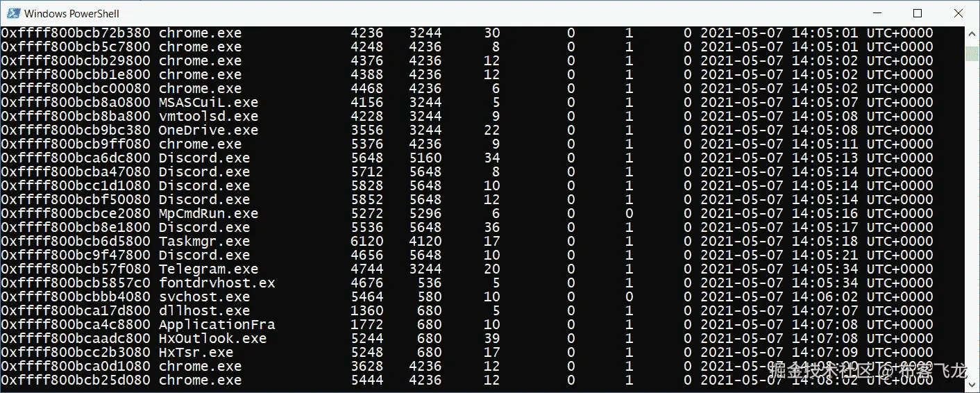
Task: Click timestamp 14:05:16 on MpCmdRun.exe row
Action: pyautogui.click(x=825, y=213)
